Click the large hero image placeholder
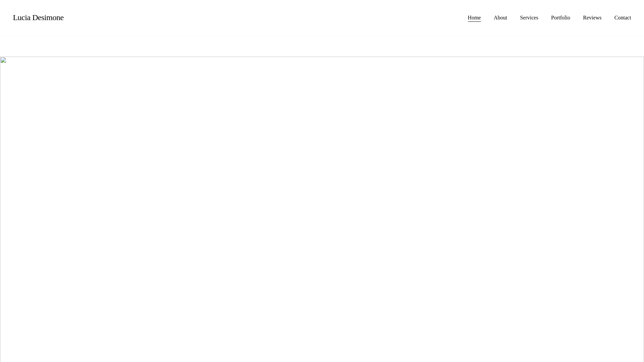 (322, 209)
